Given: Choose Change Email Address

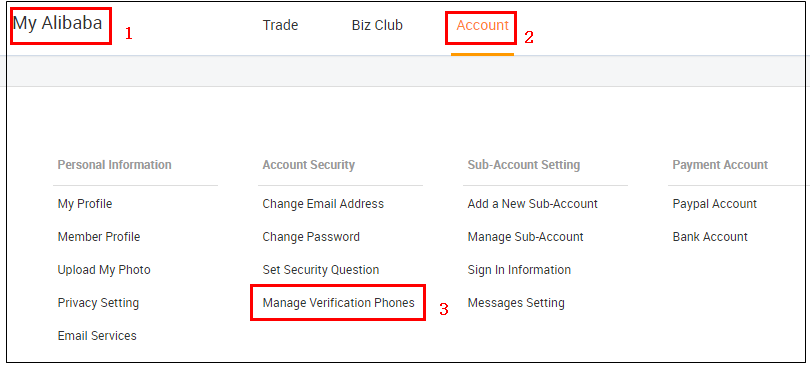Looking at the screenshot, I should coord(323,204).
